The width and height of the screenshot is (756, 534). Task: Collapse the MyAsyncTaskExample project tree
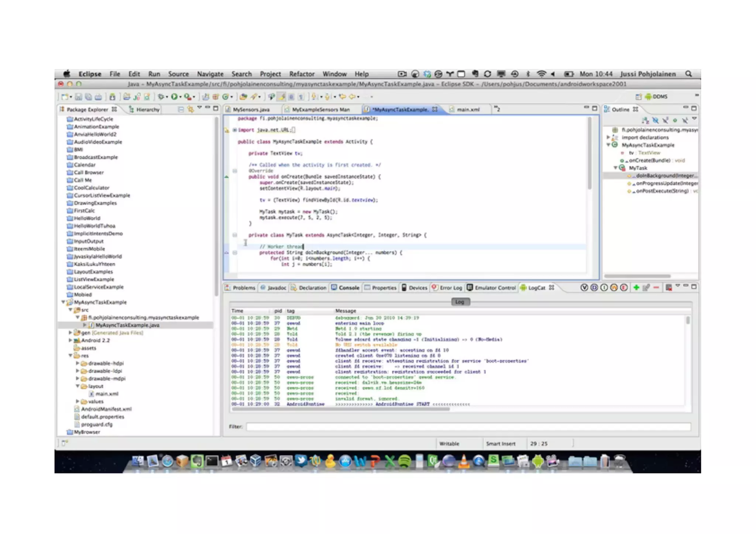click(63, 302)
